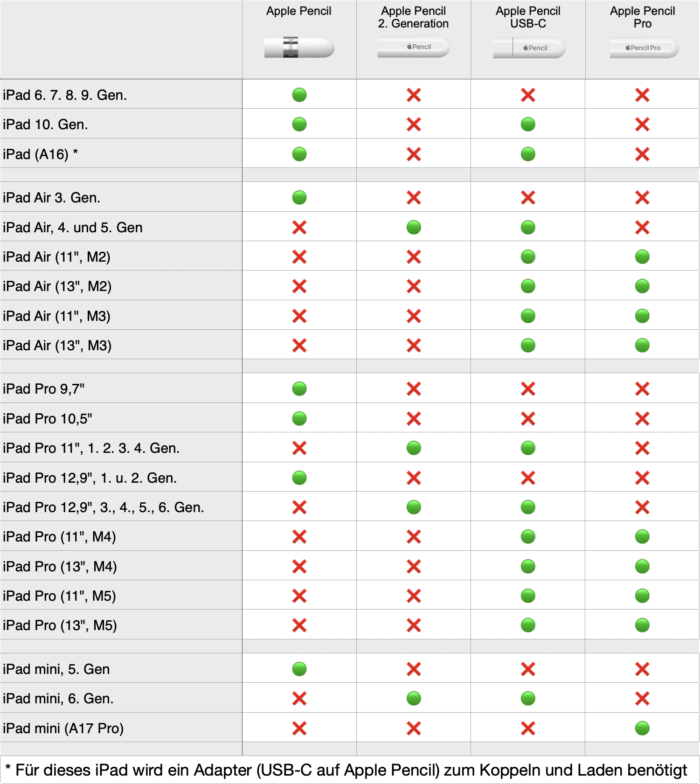
Task: Click green dot for iPad mini, 6. Gen. under 2. Generation
Action: 414,698
